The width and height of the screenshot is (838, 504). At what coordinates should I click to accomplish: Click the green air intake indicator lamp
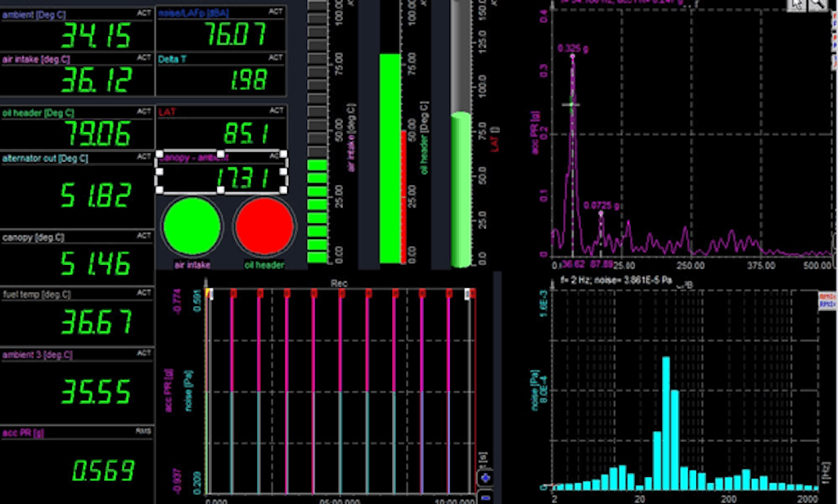click(x=191, y=226)
